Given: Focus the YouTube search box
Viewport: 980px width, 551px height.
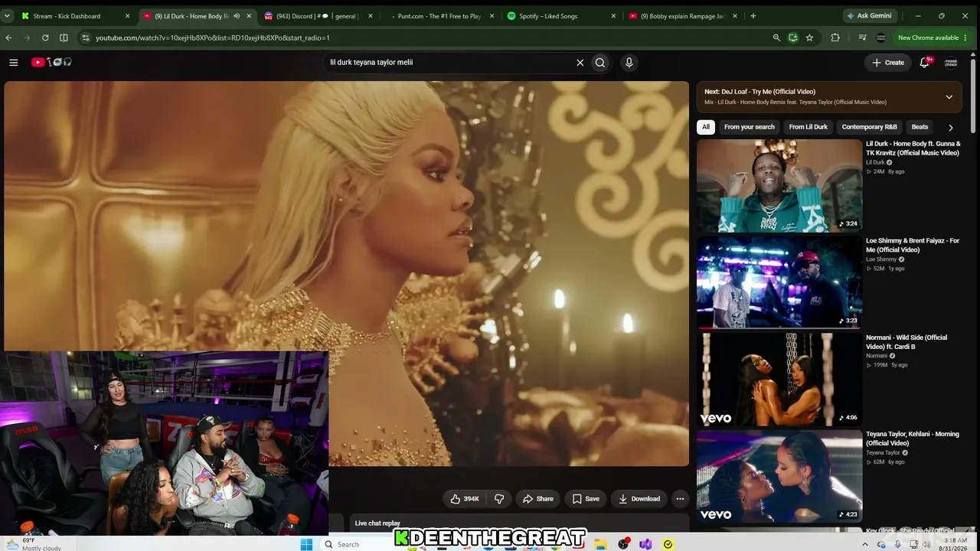Looking at the screenshot, I should (x=448, y=63).
